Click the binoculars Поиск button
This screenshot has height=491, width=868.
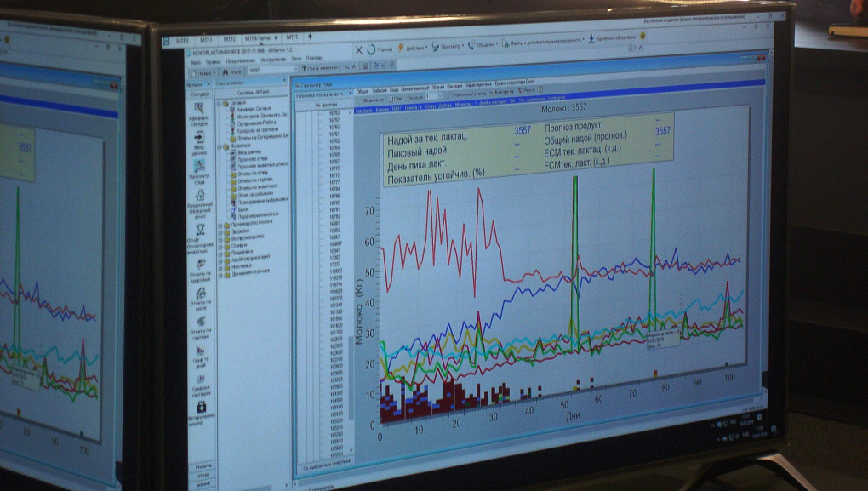(x=231, y=71)
